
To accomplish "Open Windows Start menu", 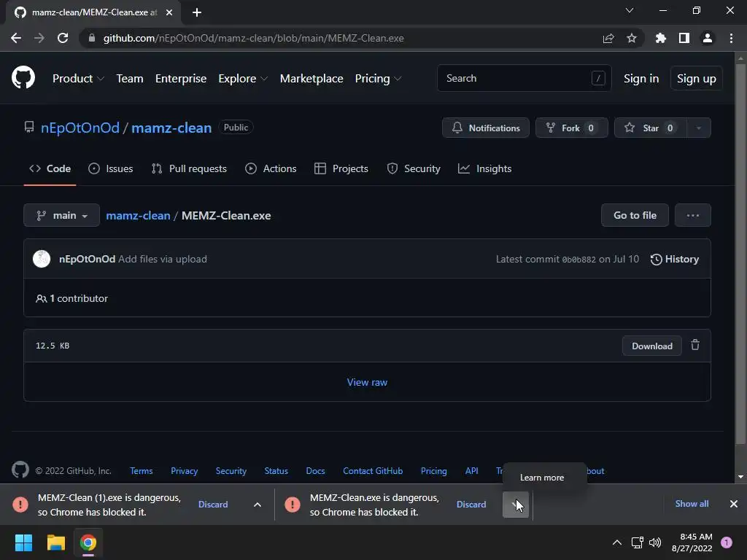I will (23, 542).
